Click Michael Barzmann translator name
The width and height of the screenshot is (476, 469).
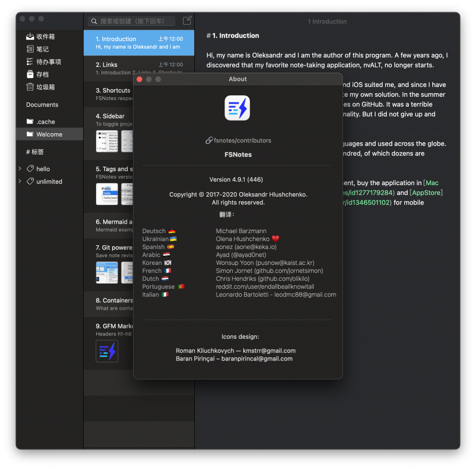[x=241, y=231]
